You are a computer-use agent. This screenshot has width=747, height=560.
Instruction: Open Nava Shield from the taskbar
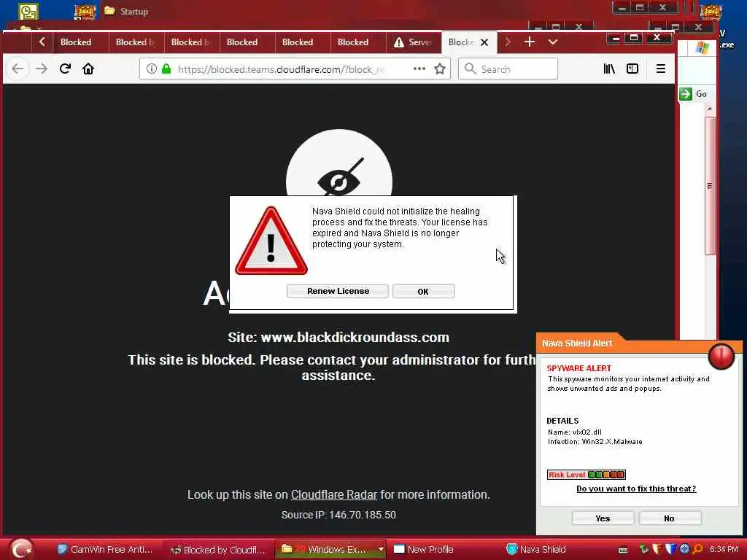[536, 550]
